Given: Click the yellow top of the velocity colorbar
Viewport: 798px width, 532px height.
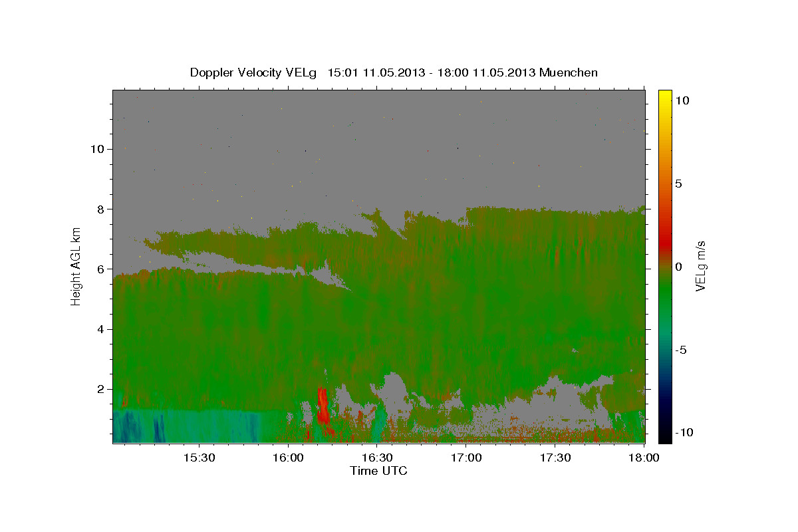Looking at the screenshot, I should point(664,96).
